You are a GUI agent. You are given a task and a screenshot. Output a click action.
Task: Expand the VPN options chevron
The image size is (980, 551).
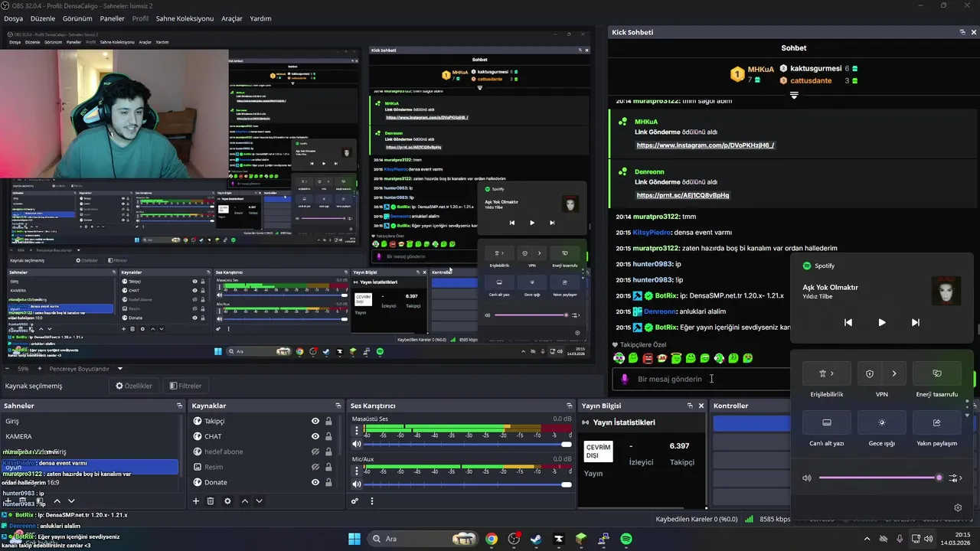coord(894,373)
